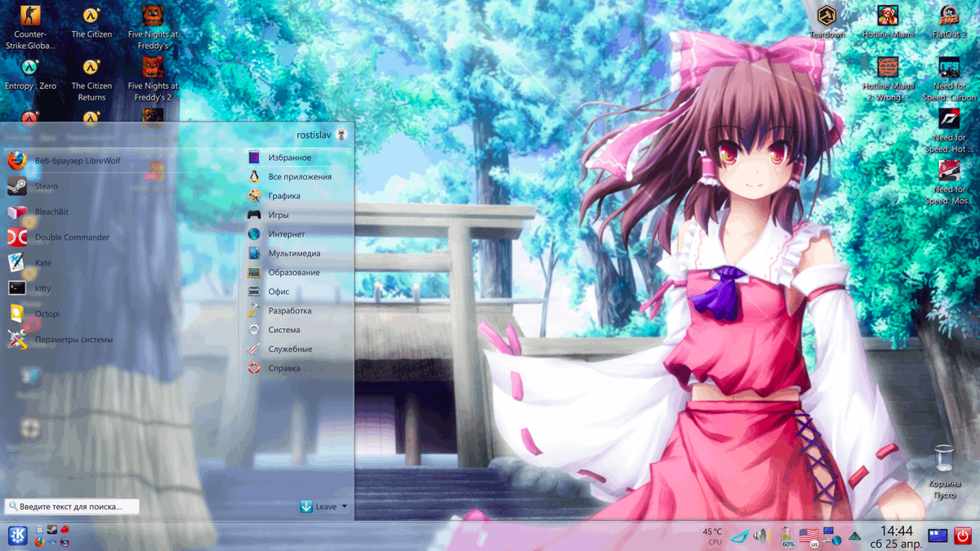Check battery status showing 60 percent
Image resolution: width=980 pixels, height=551 pixels.
pyautogui.click(x=786, y=536)
